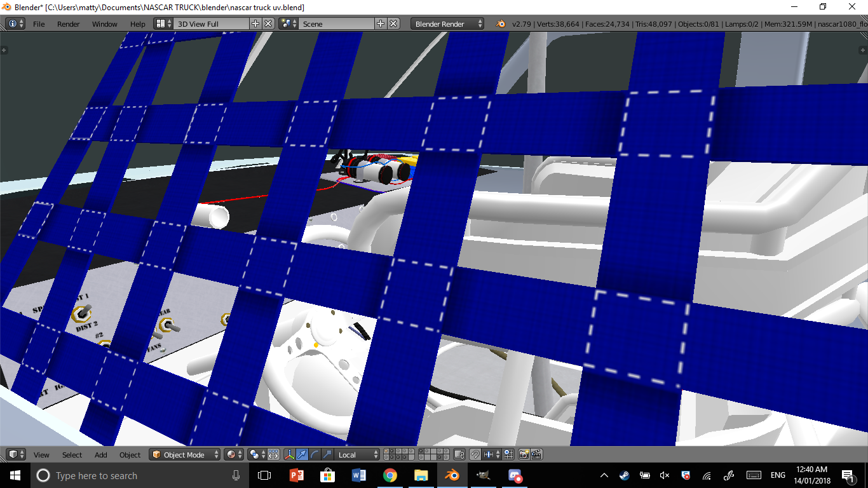
Task: Click the Blender taskbar icon
Action: pyautogui.click(x=452, y=475)
